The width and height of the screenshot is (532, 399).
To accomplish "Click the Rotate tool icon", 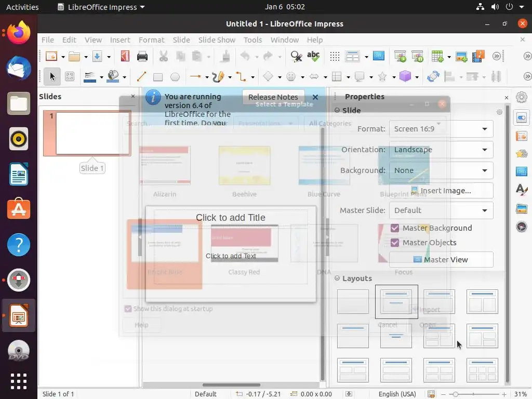I will point(433,77).
